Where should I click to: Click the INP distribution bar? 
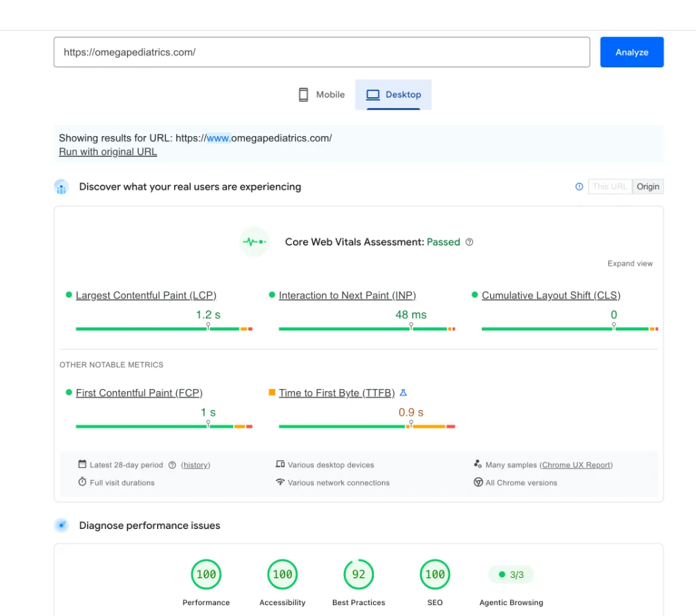pyautogui.click(x=366, y=328)
